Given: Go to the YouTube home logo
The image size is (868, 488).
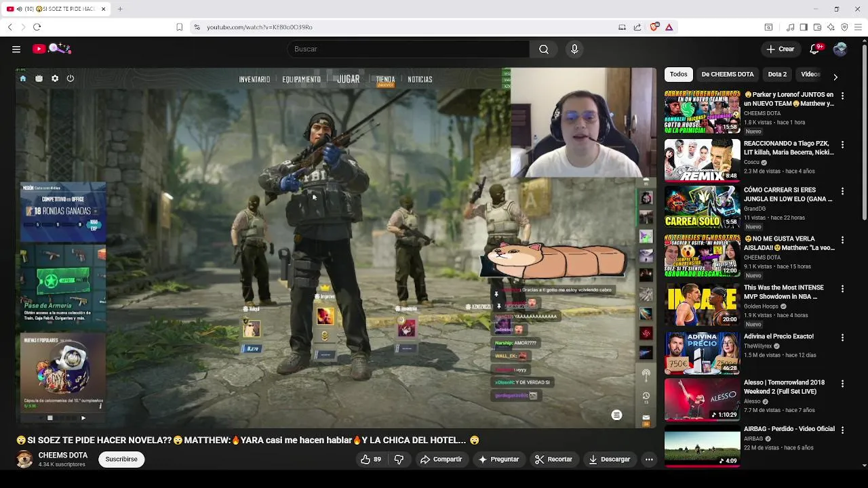Looking at the screenshot, I should click(52, 49).
